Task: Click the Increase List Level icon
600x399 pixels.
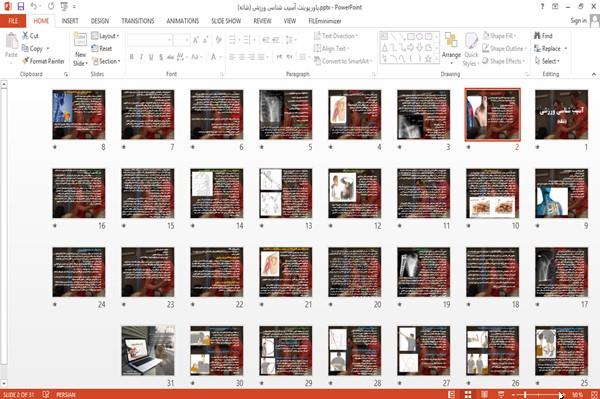Action: [276, 40]
